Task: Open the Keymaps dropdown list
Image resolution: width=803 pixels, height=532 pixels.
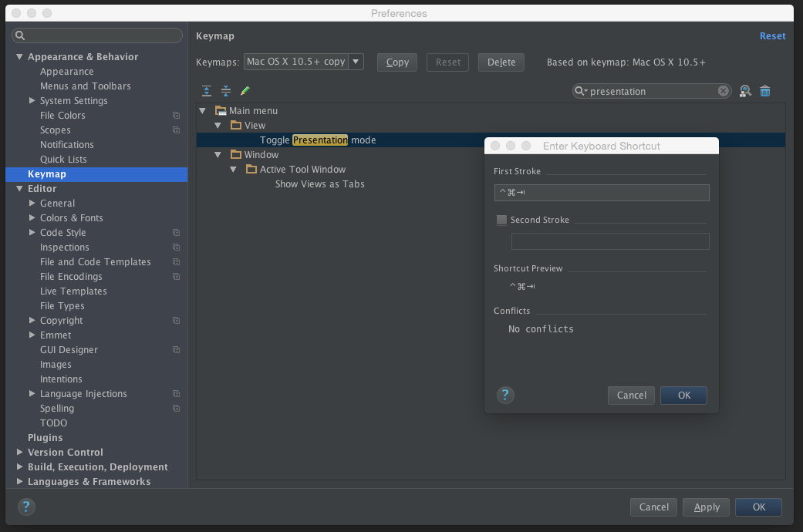Action: 356,62
